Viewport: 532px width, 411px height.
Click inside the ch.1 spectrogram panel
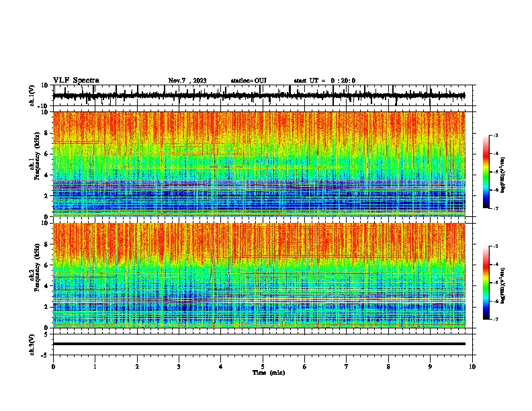click(x=259, y=164)
